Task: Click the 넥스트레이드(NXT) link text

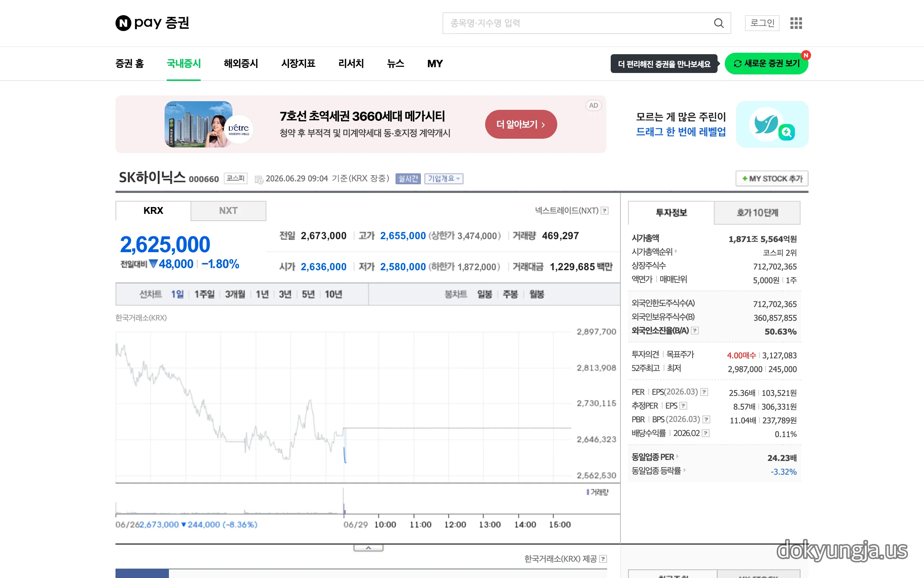Action: 567,211
